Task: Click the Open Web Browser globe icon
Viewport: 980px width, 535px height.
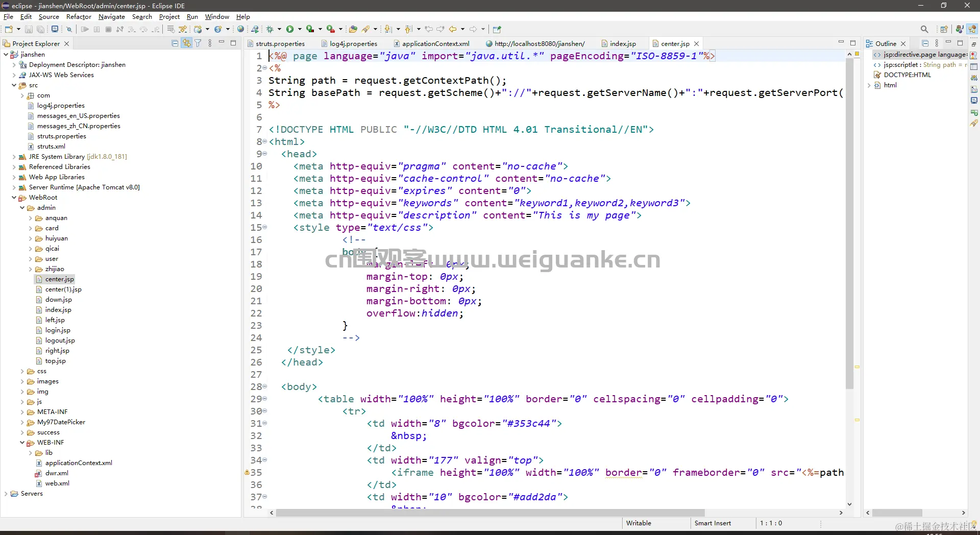Action: coord(240,29)
